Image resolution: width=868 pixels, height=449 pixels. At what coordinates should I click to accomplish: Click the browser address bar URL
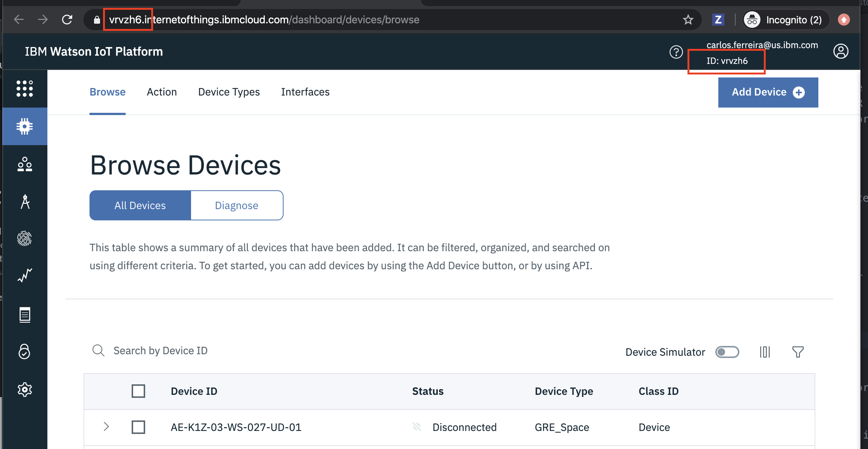tap(264, 20)
